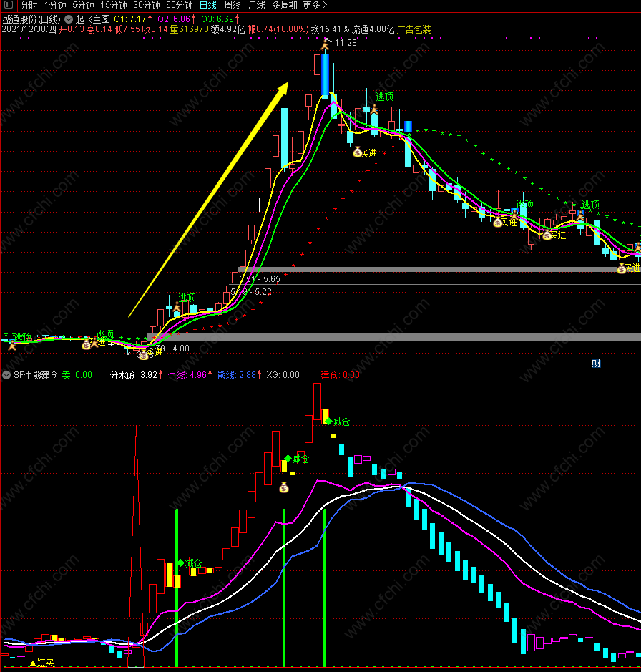Click the 牛线: 4.96 indicator value

tap(190, 375)
